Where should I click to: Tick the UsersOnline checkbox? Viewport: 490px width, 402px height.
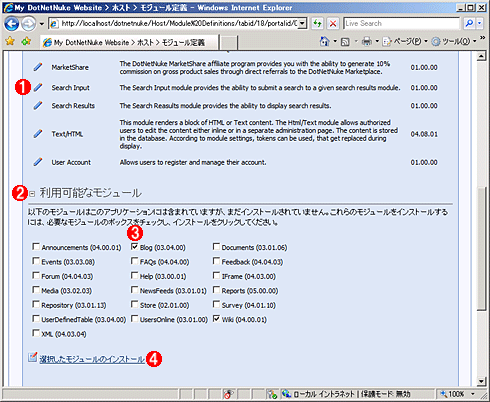pos(134,319)
